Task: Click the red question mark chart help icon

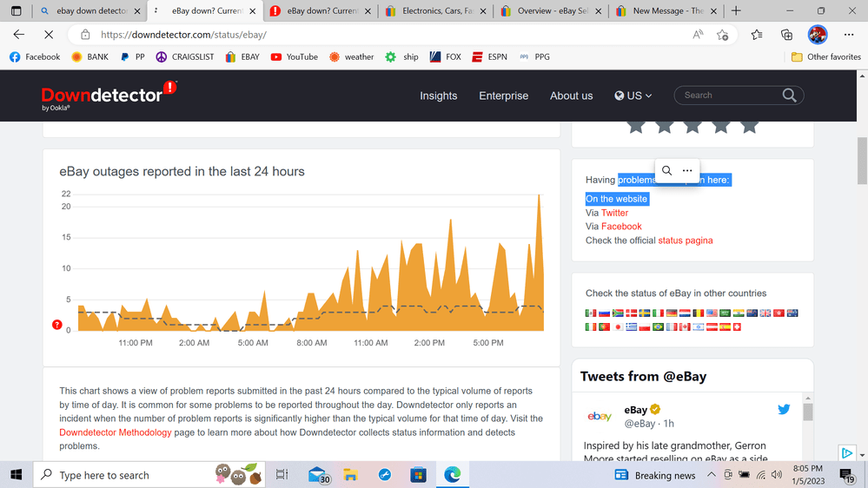Action: pyautogui.click(x=57, y=325)
